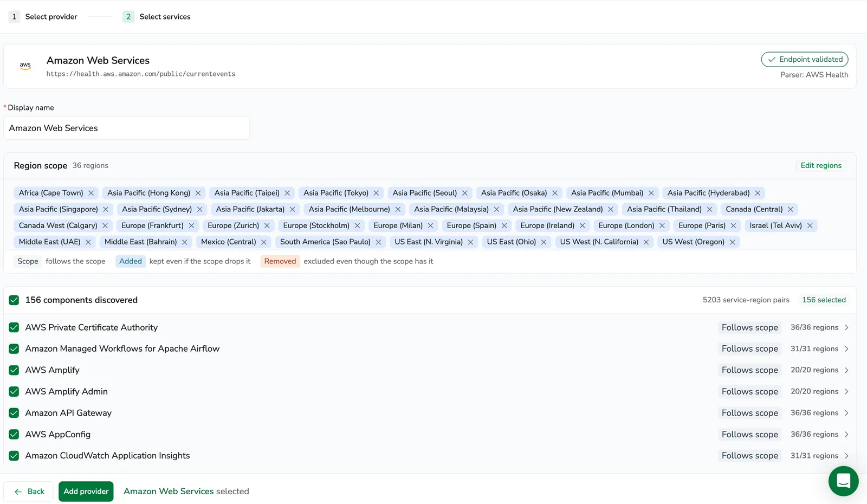Uncheck Amazon Managed Workflows for Apache Airflow

14,349
